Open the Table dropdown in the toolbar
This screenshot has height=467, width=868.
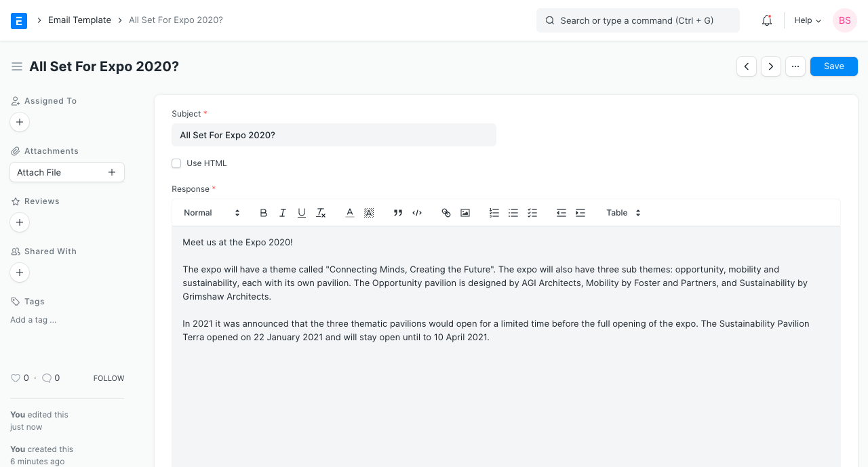pos(622,212)
